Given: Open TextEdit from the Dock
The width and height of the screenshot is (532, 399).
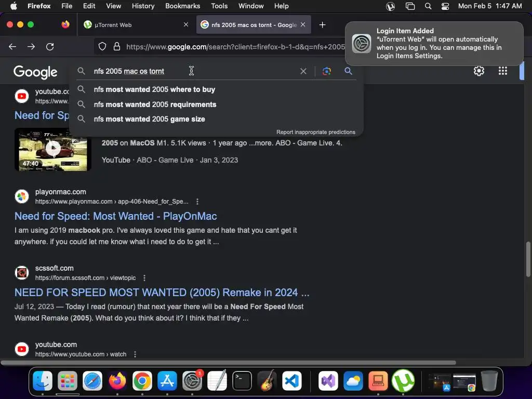Looking at the screenshot, I should click(x=217, y=381).
